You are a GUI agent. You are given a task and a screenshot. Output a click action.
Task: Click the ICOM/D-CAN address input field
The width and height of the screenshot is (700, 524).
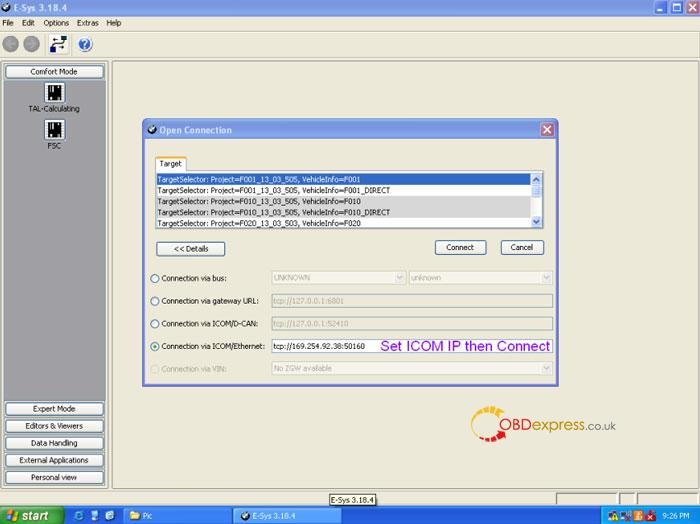coord(412,324)
